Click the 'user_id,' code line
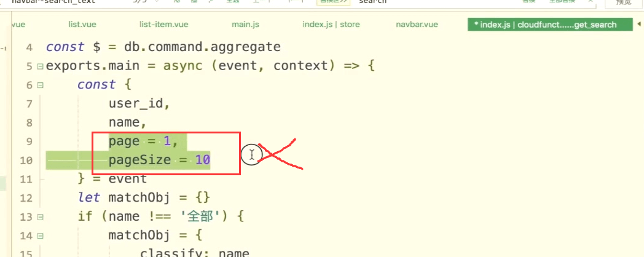 [x=139, y=104]
